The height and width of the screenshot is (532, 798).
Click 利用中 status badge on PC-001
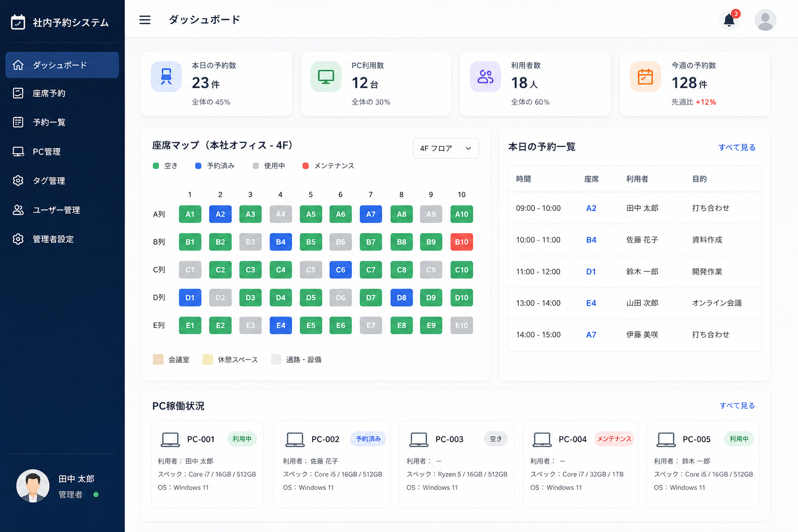(x=242, y=439)
